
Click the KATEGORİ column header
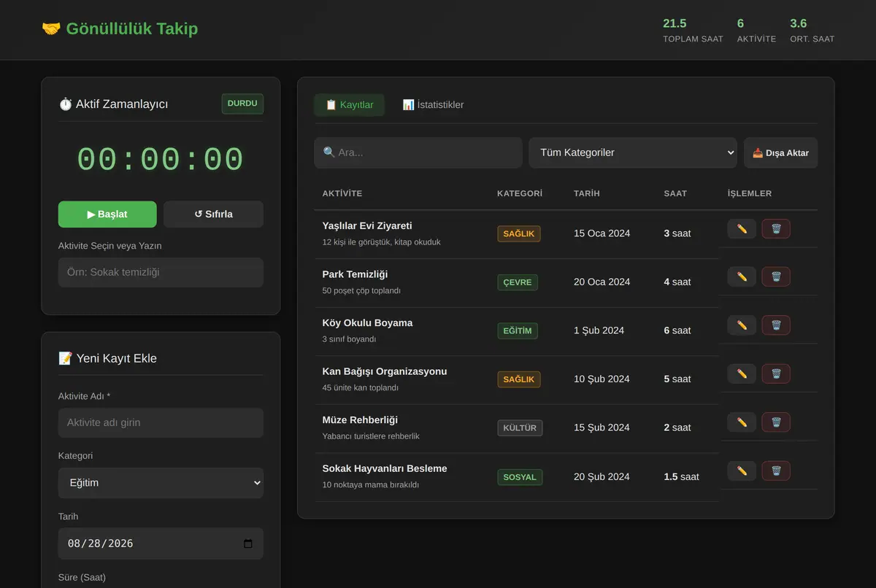point(520,193)
